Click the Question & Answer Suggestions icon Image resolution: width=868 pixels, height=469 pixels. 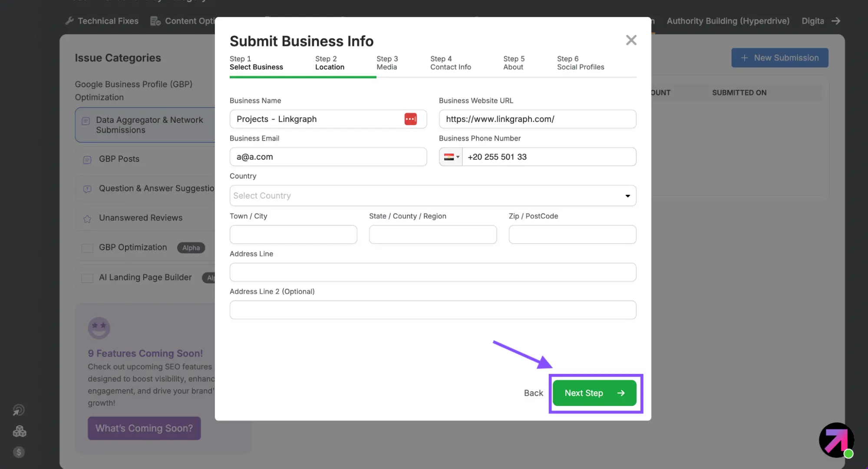87,189
